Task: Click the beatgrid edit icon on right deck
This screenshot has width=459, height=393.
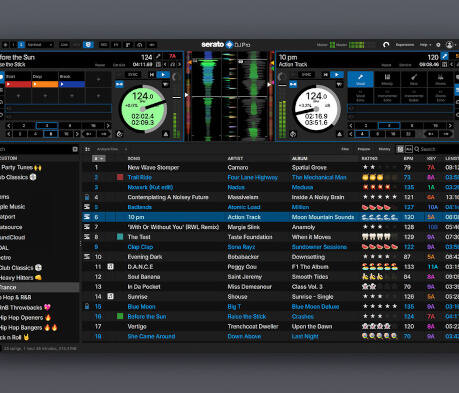Action: coord(444,56)
